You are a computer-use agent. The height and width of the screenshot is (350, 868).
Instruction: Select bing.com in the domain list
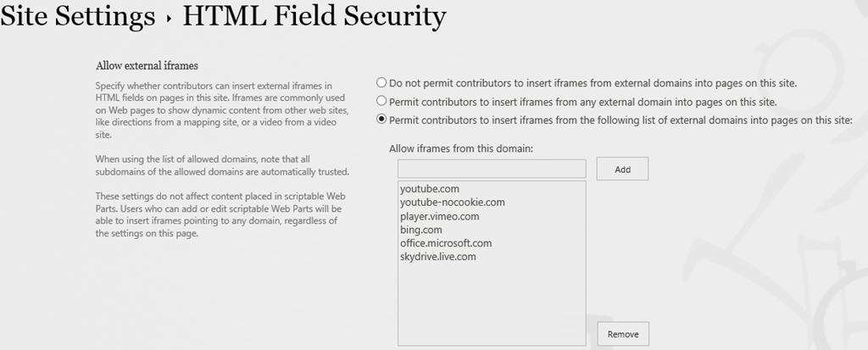point(421,230)
